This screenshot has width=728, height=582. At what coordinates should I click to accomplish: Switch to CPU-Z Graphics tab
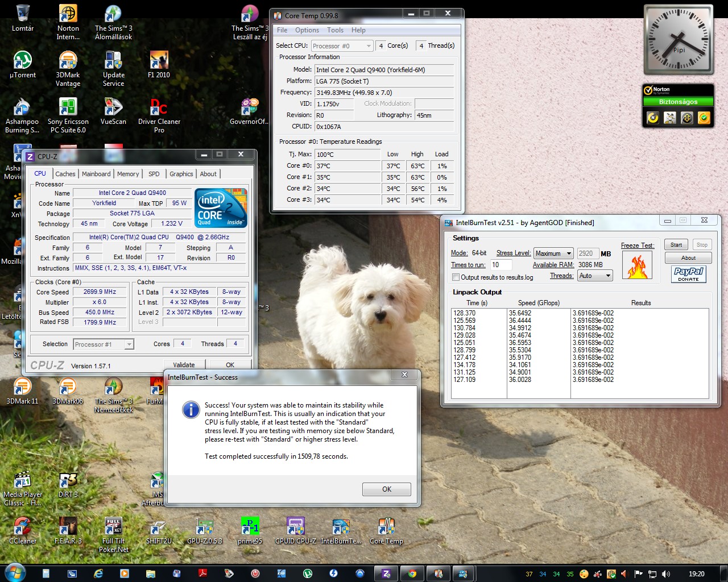click(x=181, y=174)
